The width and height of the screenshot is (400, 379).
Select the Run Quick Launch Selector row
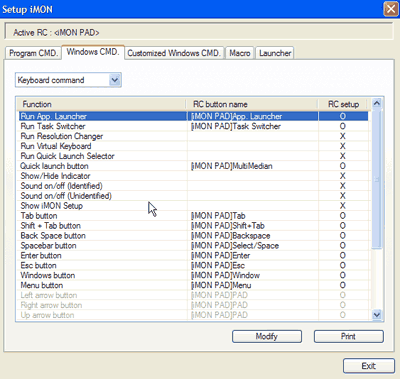pos(193,156)
